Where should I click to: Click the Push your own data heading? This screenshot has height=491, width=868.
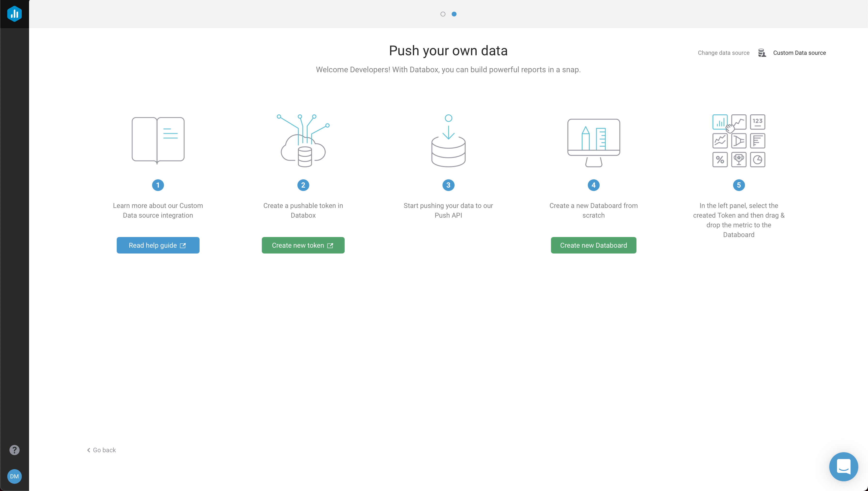[x=448, y=51]
